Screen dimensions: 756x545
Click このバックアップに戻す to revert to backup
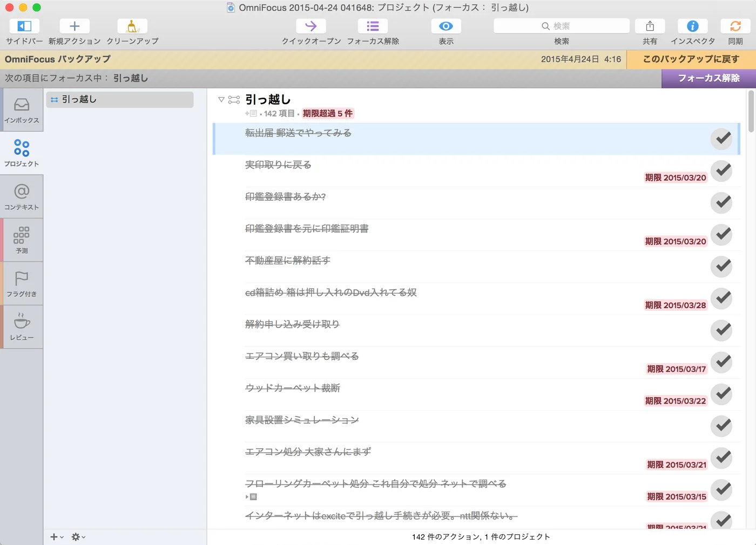coord(691,59)
